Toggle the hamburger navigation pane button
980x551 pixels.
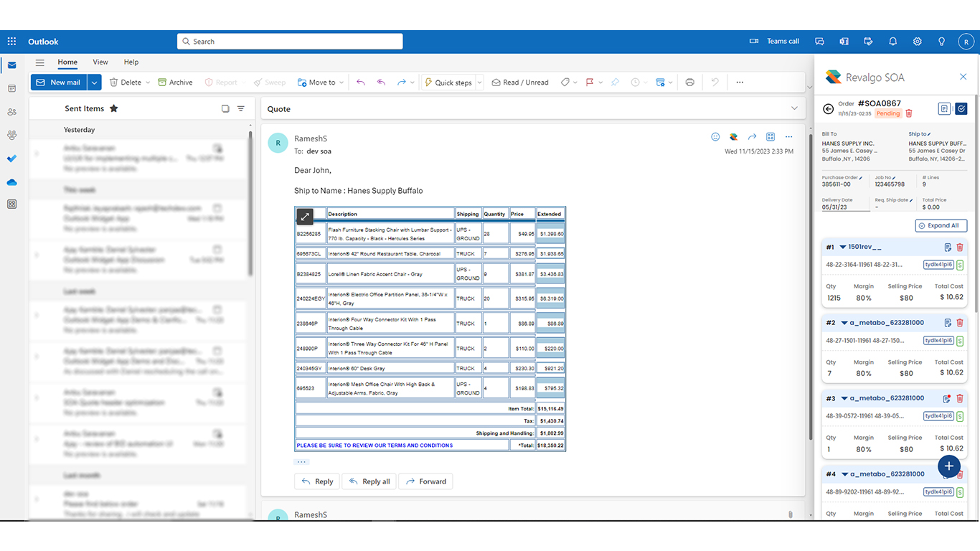click(x=40, y=62)
